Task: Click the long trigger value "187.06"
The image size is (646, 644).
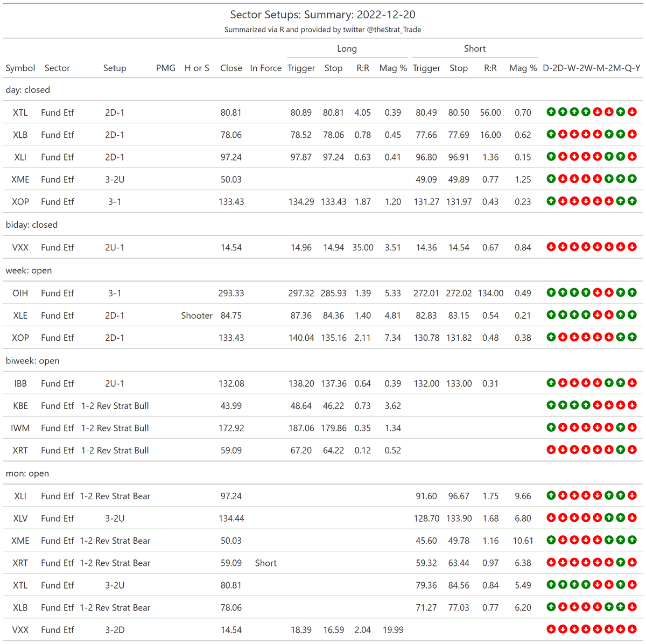Action: [x=301, y=428]
